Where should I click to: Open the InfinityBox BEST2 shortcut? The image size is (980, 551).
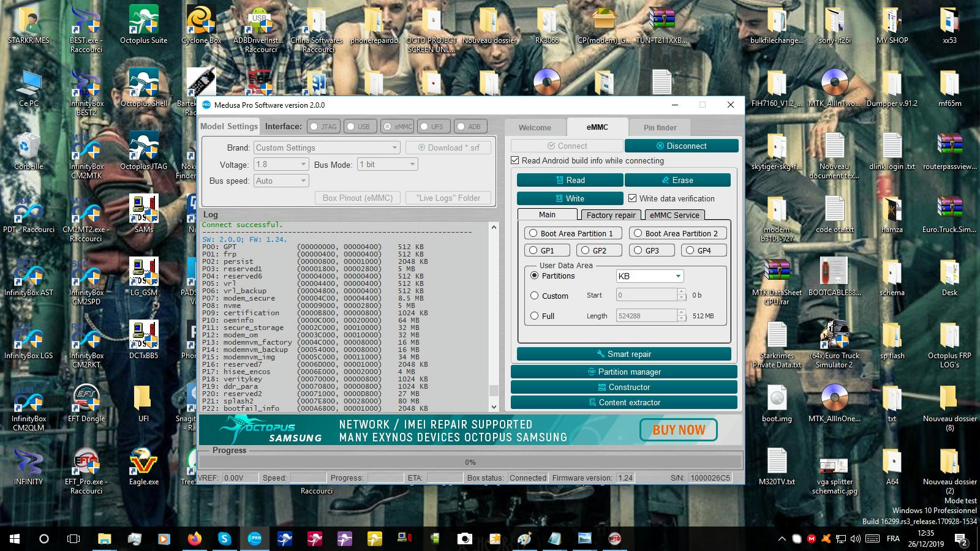click(86, 87)
